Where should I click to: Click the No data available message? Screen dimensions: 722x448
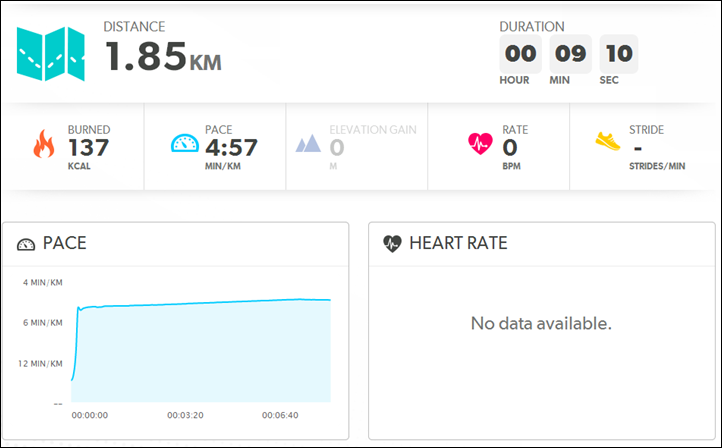[541, 323]
